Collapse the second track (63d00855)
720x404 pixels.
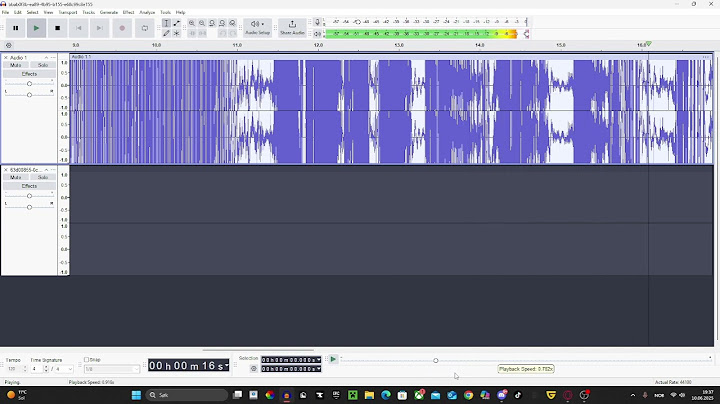46,170
